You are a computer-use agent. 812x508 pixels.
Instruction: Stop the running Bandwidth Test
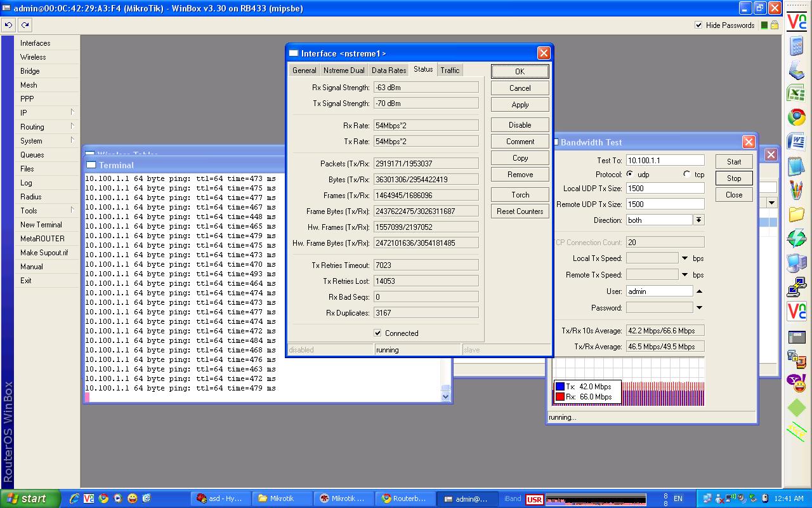[734, 178]
